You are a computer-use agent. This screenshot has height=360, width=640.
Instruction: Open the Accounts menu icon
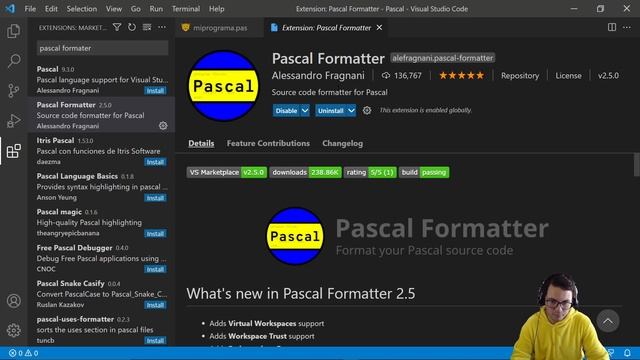[13, 301]
